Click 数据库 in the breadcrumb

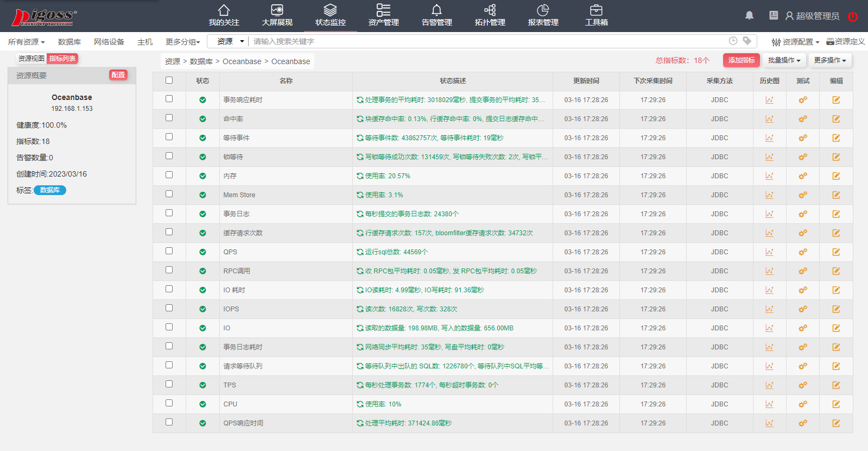201,61
